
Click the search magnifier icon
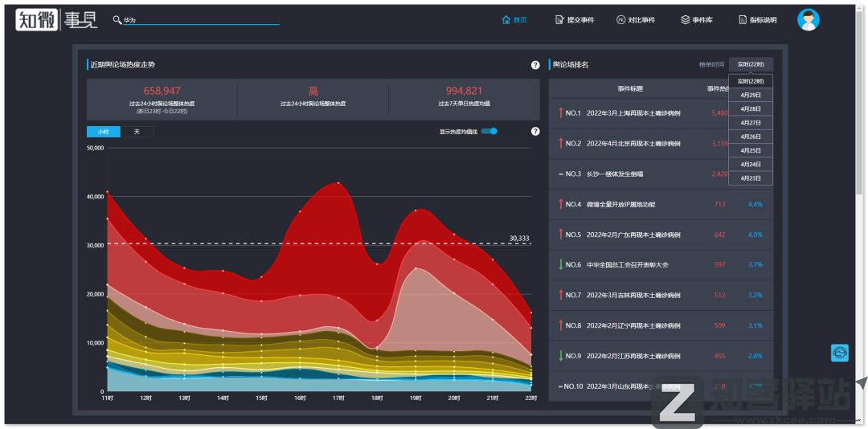(x=117, y=20)
